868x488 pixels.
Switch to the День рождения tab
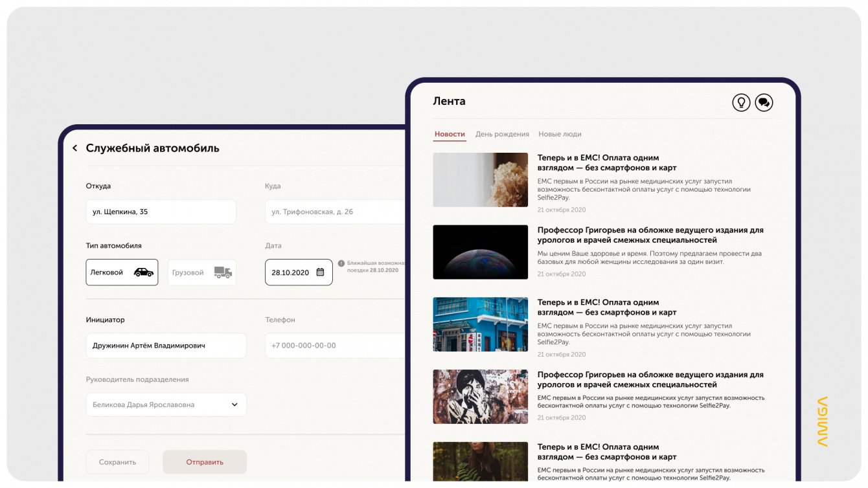[502, 135]
